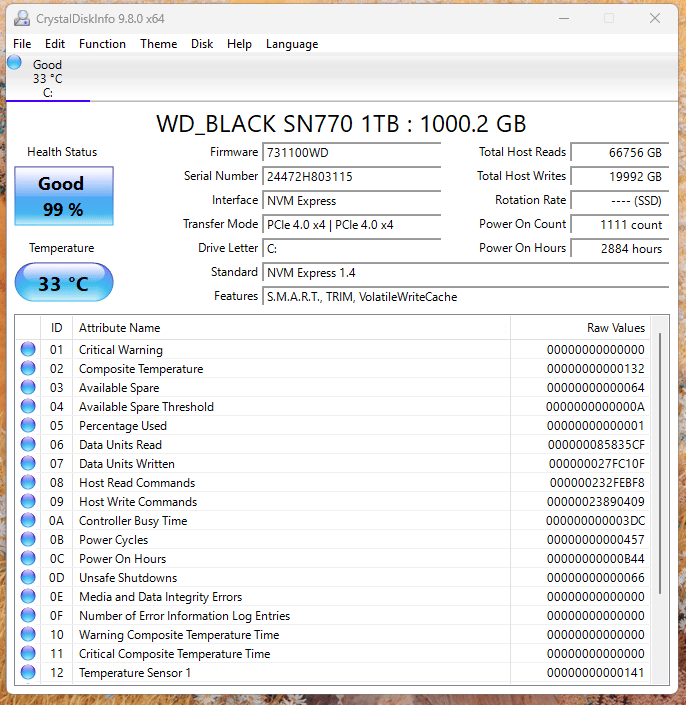
Task: Click the status orb for Unsafe Shutdowns
Action: (28, 577)
